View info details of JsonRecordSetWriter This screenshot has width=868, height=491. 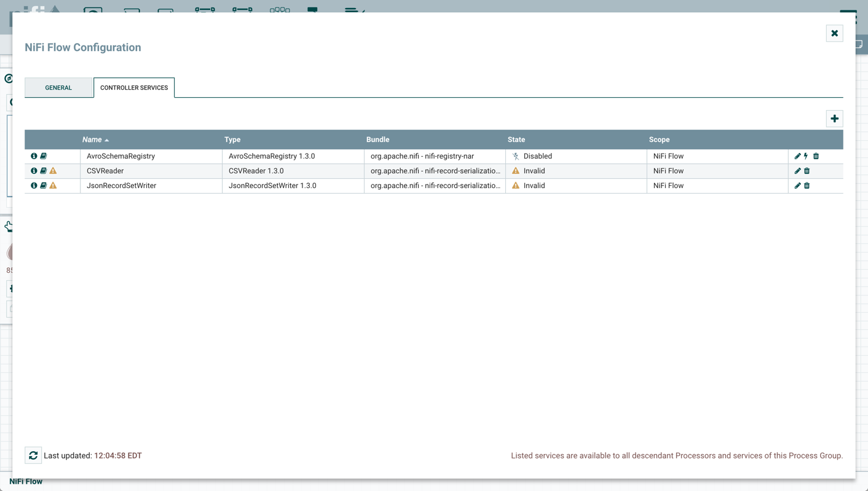34,186
